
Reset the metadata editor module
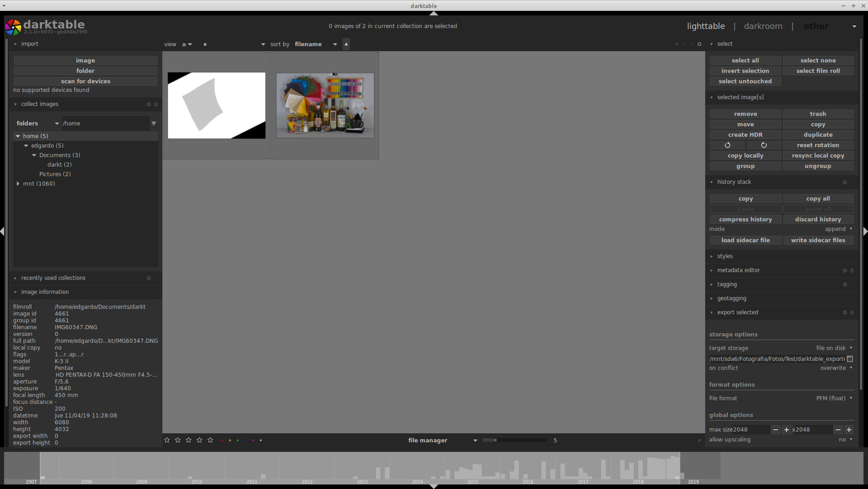coord(844,270)
